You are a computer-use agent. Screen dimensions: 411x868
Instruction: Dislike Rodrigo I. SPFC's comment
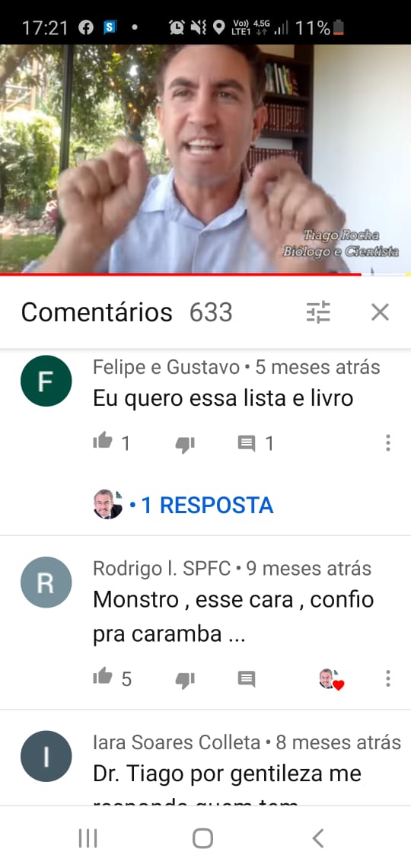[x=185, y=679]
